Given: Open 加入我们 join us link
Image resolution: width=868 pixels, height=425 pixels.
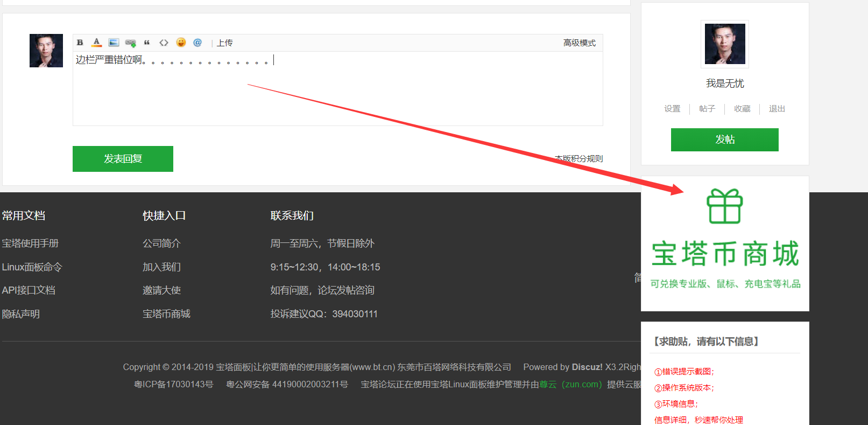Looking at the screenshot, I should [x=161, y=267].
